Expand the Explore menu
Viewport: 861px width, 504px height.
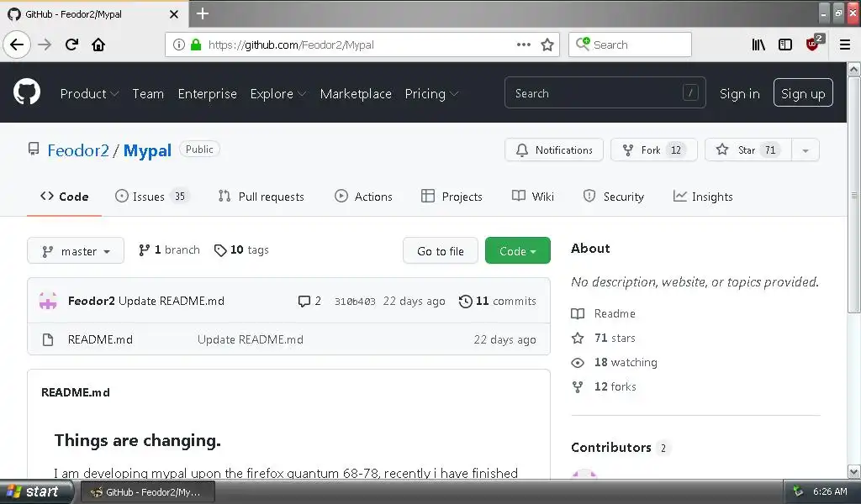coord(277,94)
